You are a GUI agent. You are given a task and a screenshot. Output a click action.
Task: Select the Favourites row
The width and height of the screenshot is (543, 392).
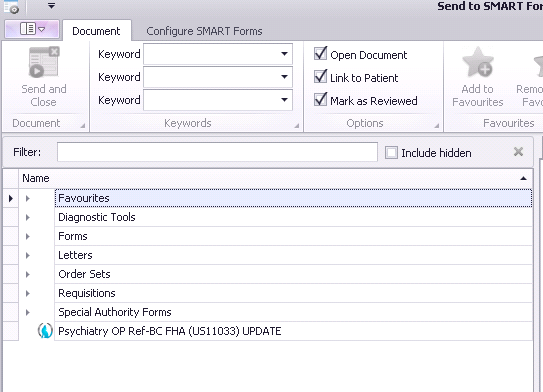tap(293, 198)
